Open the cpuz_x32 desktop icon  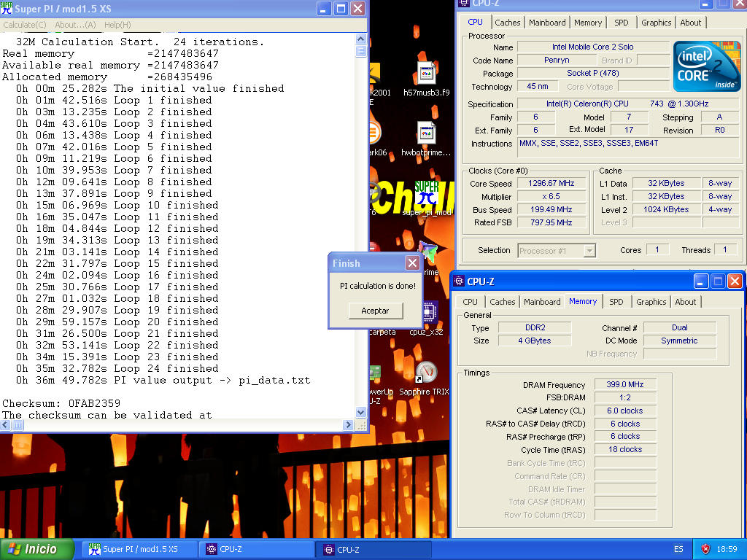pos(429,312)
